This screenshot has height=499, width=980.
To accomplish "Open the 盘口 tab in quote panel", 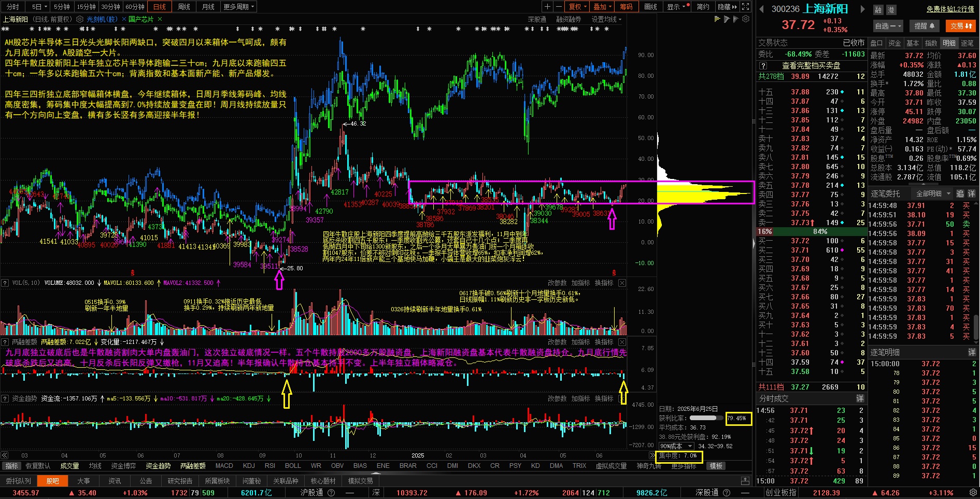I will pos(876,43).
